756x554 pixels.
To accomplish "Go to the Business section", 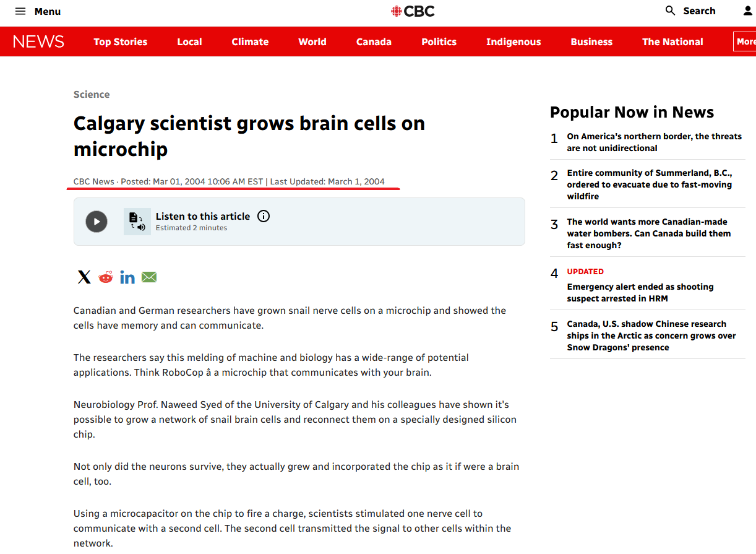I will [591, 41].
